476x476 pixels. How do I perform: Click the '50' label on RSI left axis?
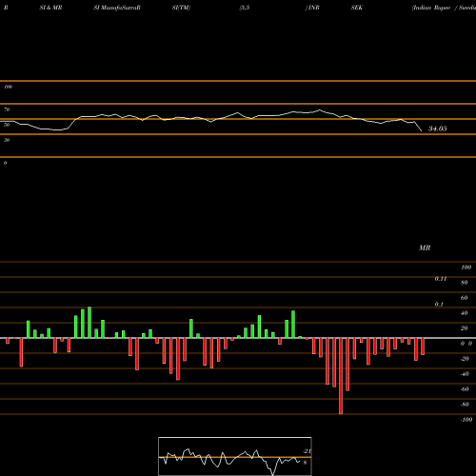pos(7,125)
